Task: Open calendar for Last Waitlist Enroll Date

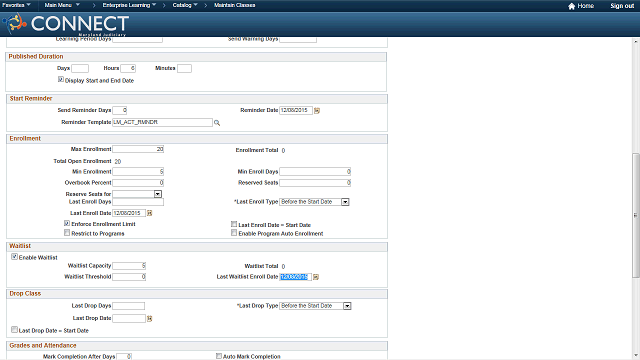Action: tap(316, 277)
